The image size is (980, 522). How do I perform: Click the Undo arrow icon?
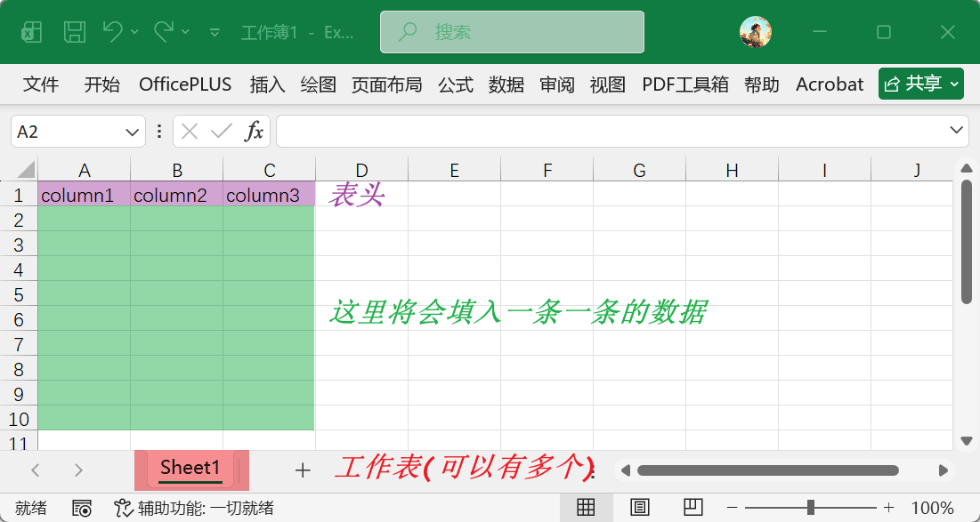(x=112, y=32)
